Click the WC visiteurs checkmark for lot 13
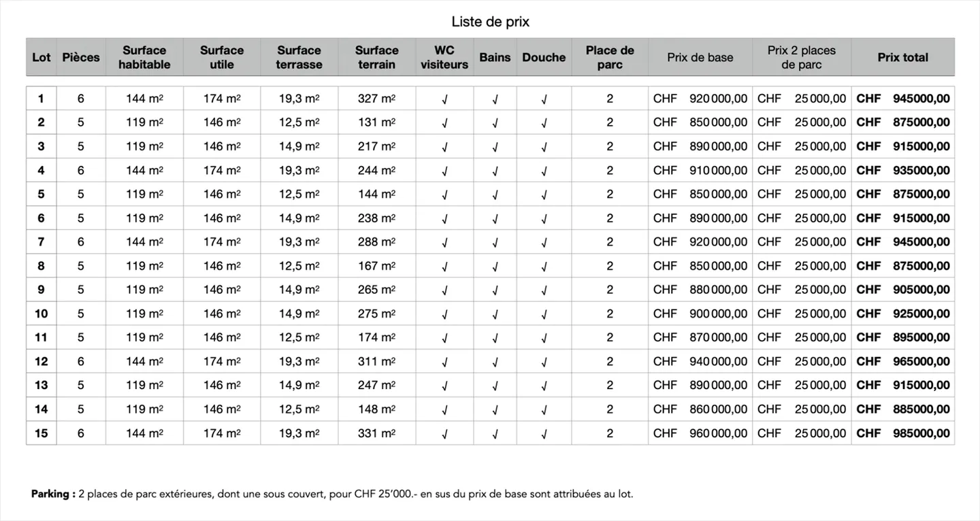Screen dimensions: 980x521 (444, 386)
